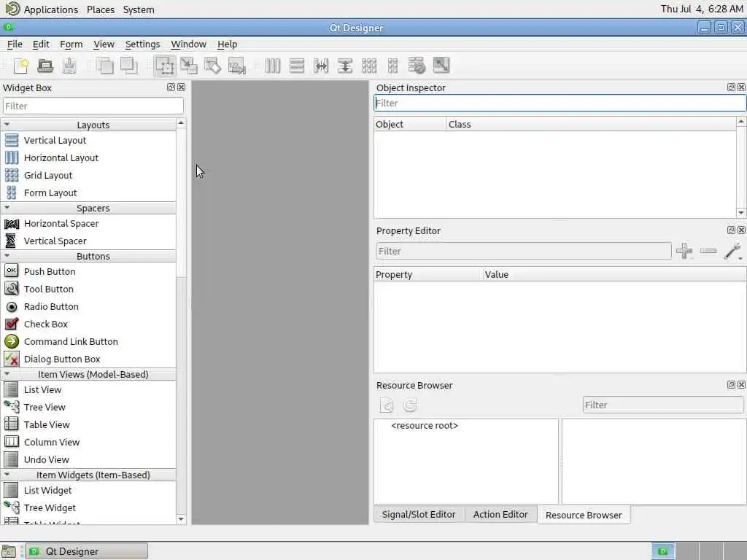Click the Send to Back toolbar icon
This screenshot has width=747, height=560.
pos(105,66)
